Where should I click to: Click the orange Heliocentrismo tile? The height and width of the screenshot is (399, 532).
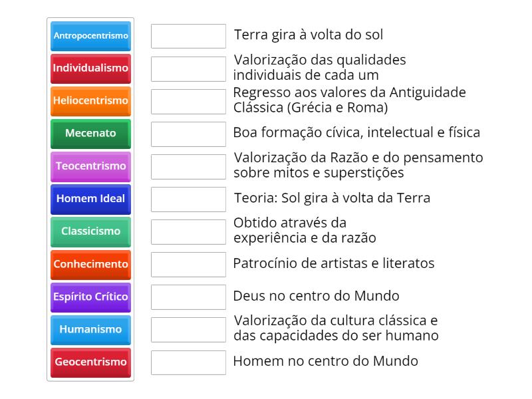(x=90, y=101)
